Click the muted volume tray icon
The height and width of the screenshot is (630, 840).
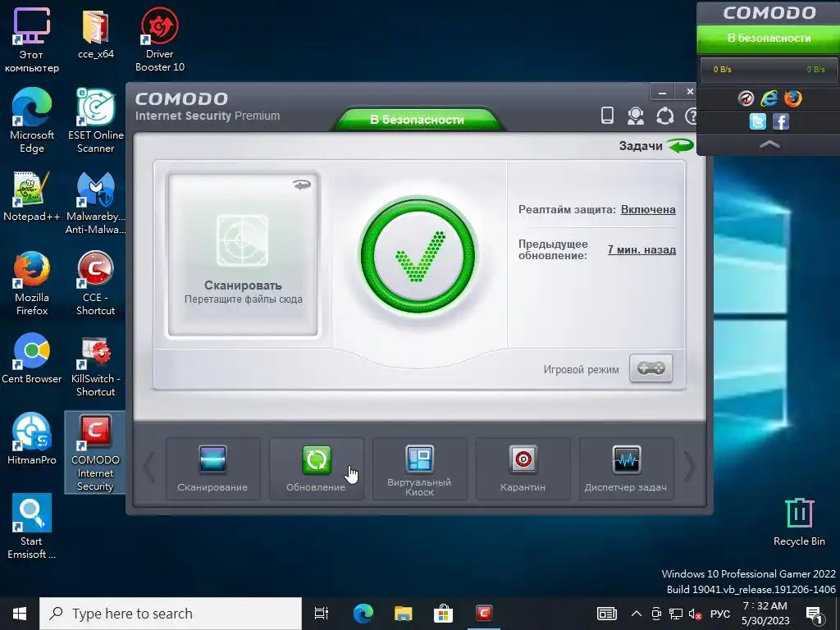point(695,614)
